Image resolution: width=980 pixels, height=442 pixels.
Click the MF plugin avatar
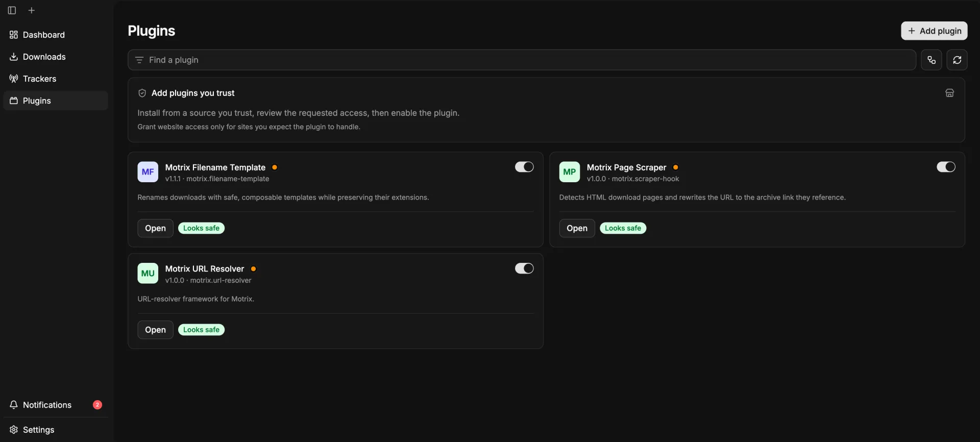[148, 172]
